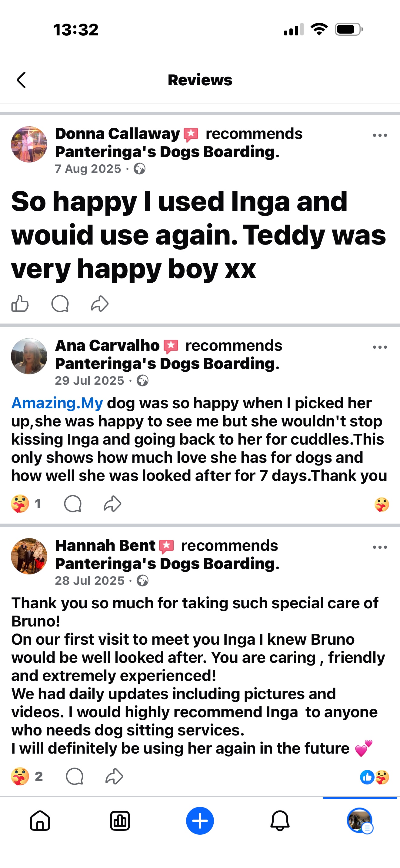The height and width of the screenshot is (868, 400).
Task: Share Hannah Bent's review
Action: 114,776
